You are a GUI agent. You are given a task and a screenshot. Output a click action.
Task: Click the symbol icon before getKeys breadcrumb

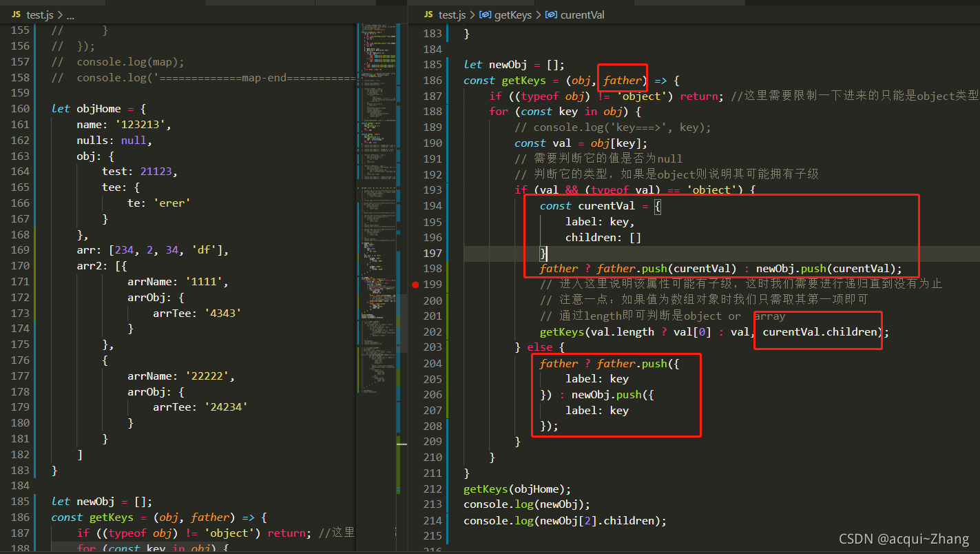pos(485,14)
